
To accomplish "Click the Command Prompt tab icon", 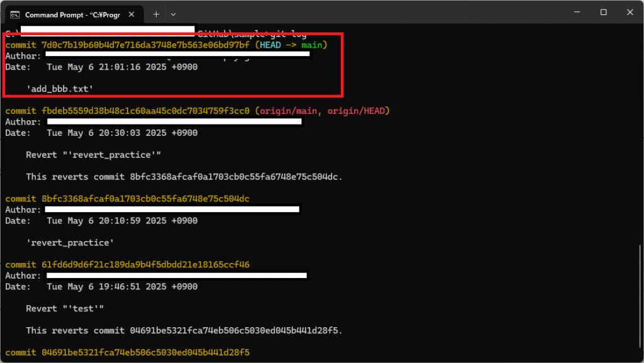I will tap(15, 14).
